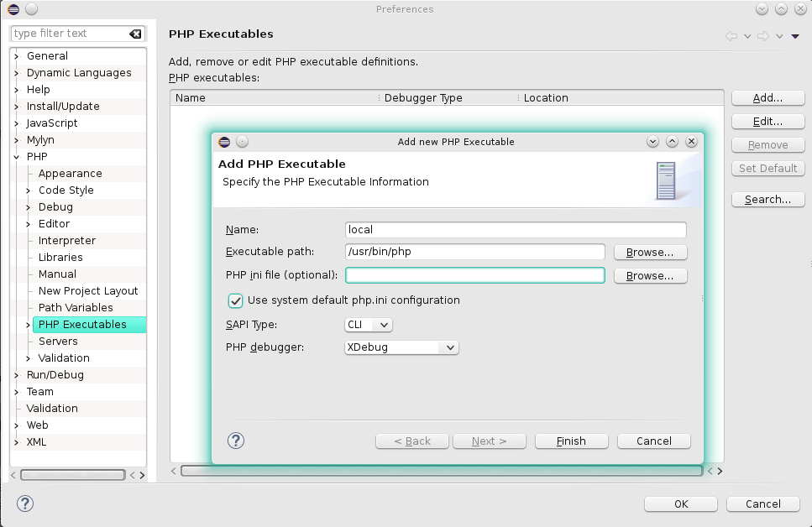Collapse the PHP tree category
The width and height of the screenshot is (812, 527).
17,157
